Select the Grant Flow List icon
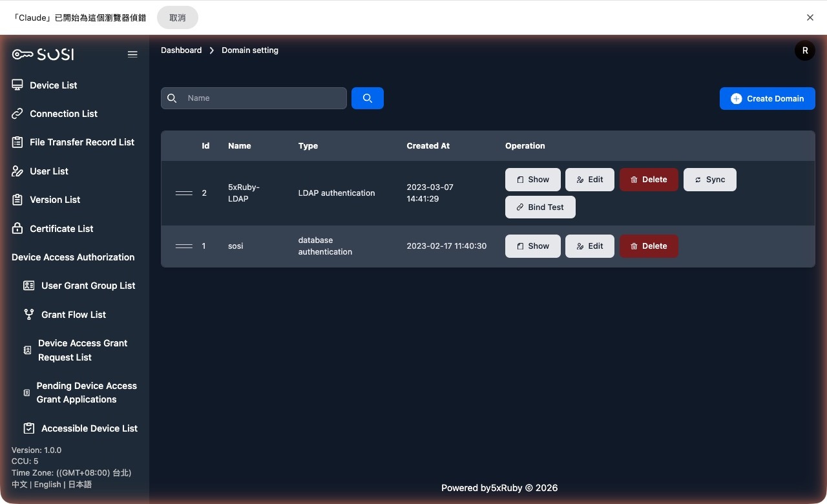The height and width of the screenshot is (504, 827). coord(28,314)
